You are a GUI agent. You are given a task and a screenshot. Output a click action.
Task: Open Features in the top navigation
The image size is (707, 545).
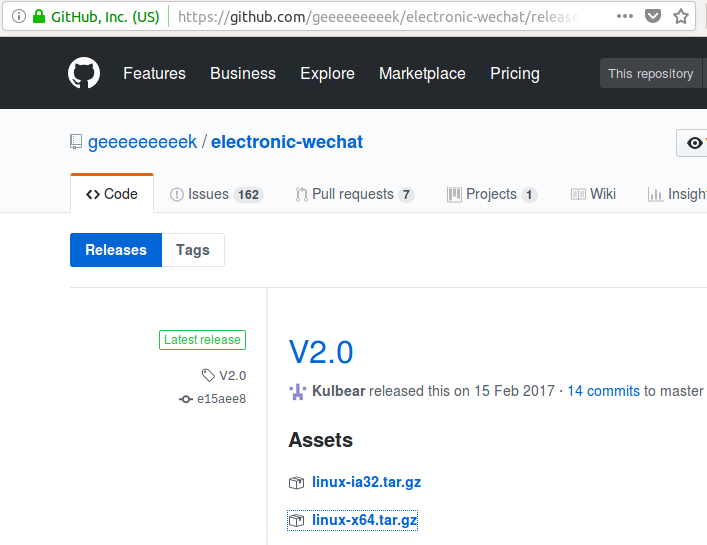pyautogui.click(x=154, y=73)
